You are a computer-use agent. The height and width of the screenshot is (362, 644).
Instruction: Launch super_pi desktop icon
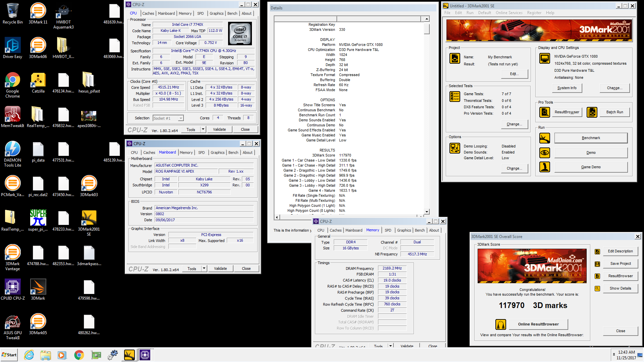click(38, 221)
